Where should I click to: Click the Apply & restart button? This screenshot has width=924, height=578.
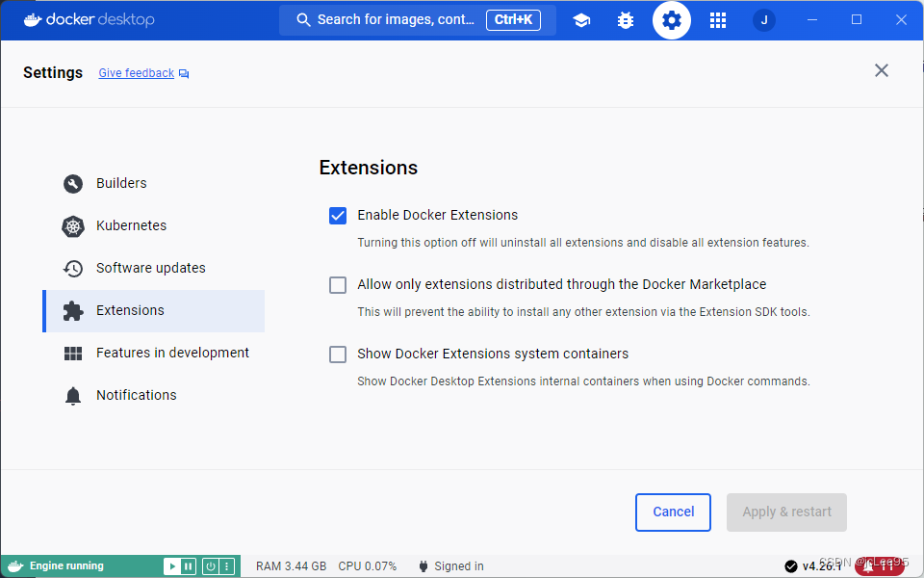click(x=786, y=512)
